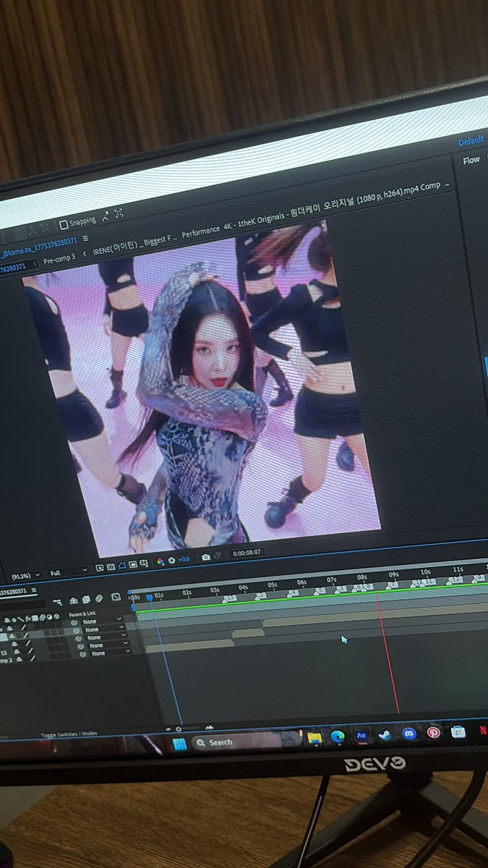The height and width of the screenshot is (868, 488).
Task: Toggle fast previews icon in viewer footer
Action: (100, 568)
